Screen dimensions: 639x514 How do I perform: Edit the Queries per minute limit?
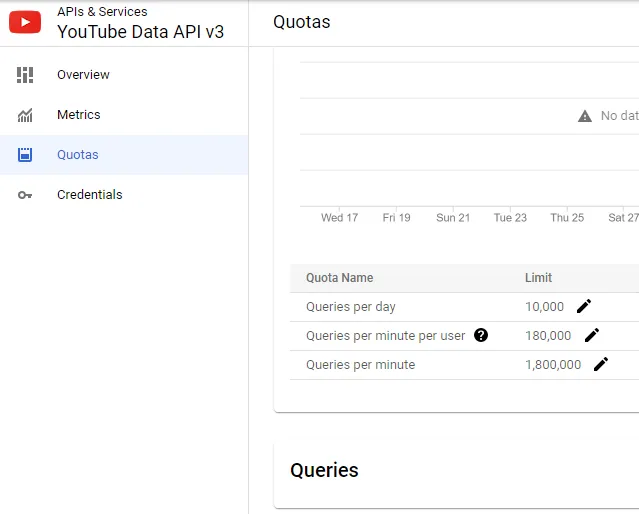coord(601,364)
